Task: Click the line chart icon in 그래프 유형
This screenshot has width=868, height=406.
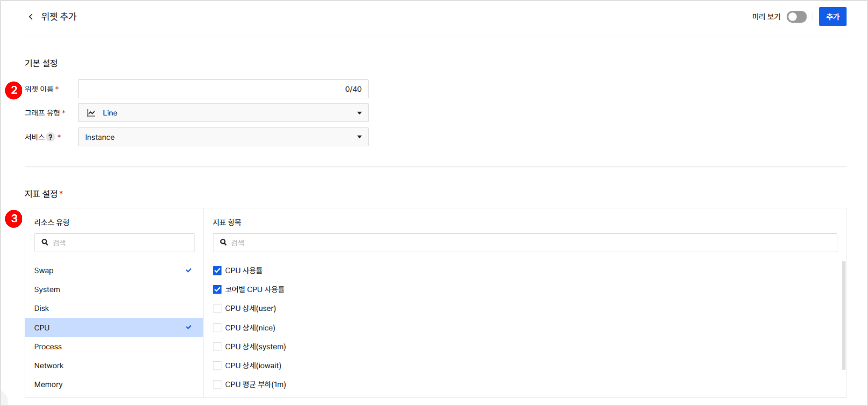Action: (91, 113)
